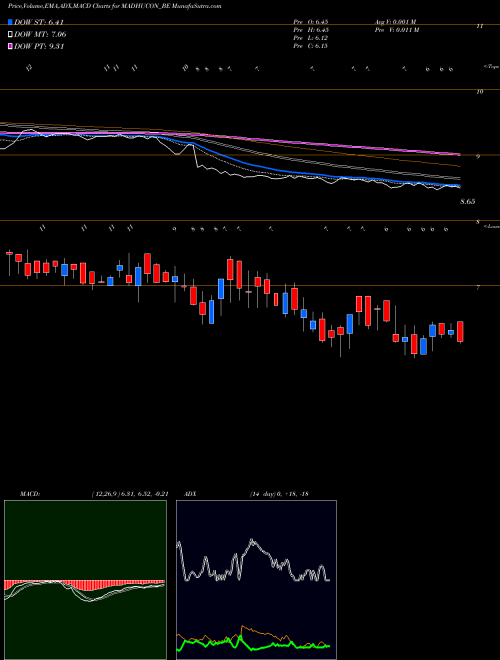Click the chart title mentioning MADHUCON_BE
The height and width of the screenshot is (660, 500).
coord(114,6)
